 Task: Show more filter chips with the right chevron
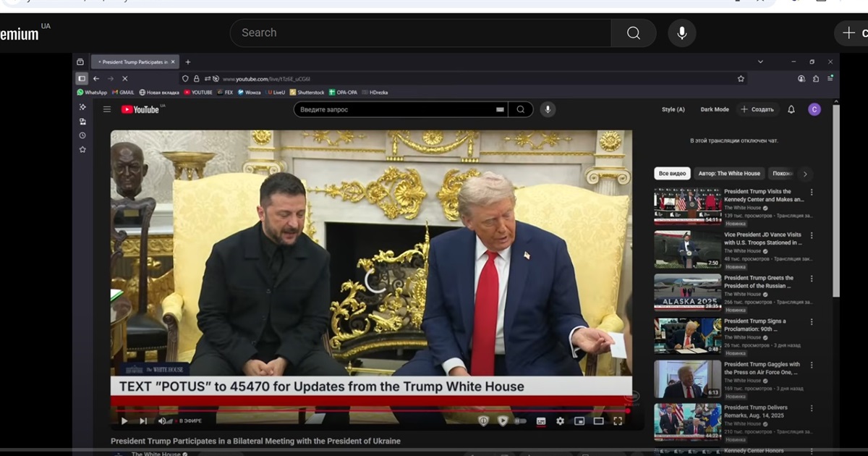point(805,174)
